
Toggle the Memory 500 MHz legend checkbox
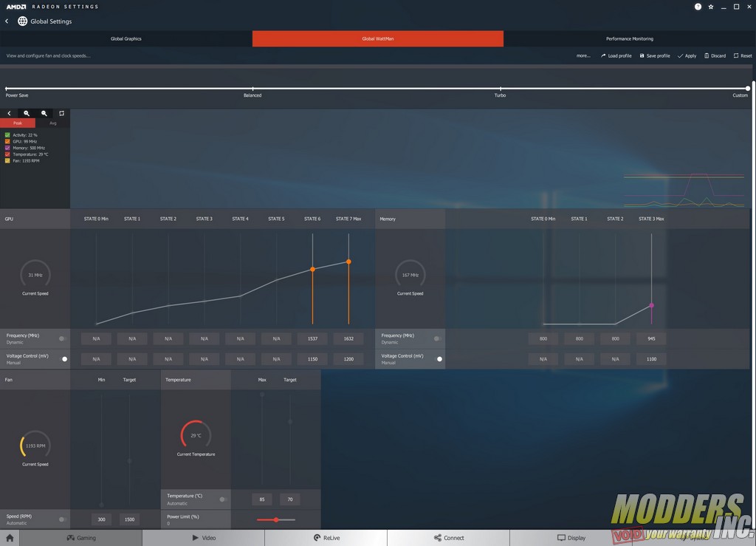point(7,148)
